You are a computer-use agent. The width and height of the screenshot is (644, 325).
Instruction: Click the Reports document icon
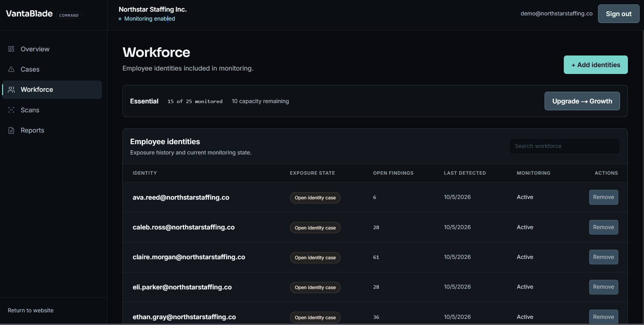(11, 130)
